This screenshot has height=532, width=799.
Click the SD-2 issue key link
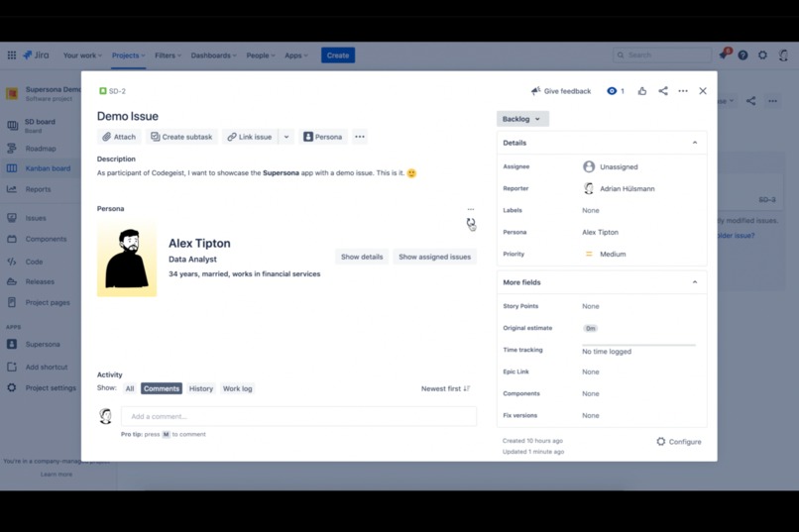[x=117, y=91]
